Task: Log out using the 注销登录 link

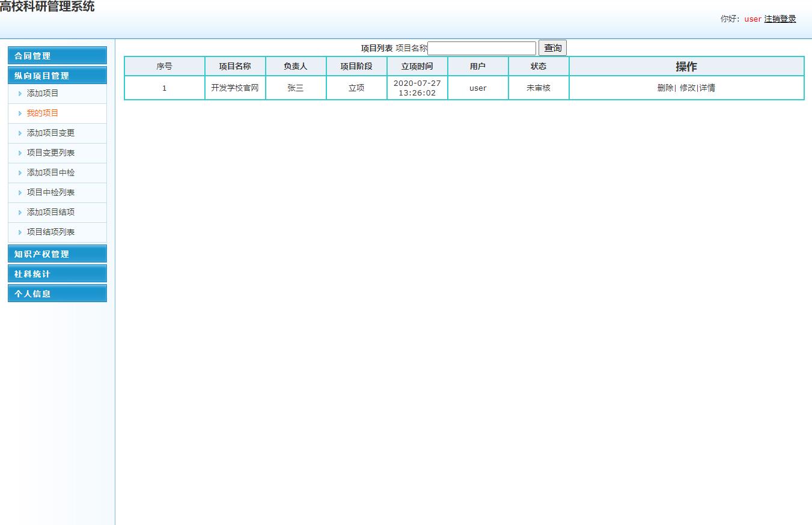Action: click(780, 19)
